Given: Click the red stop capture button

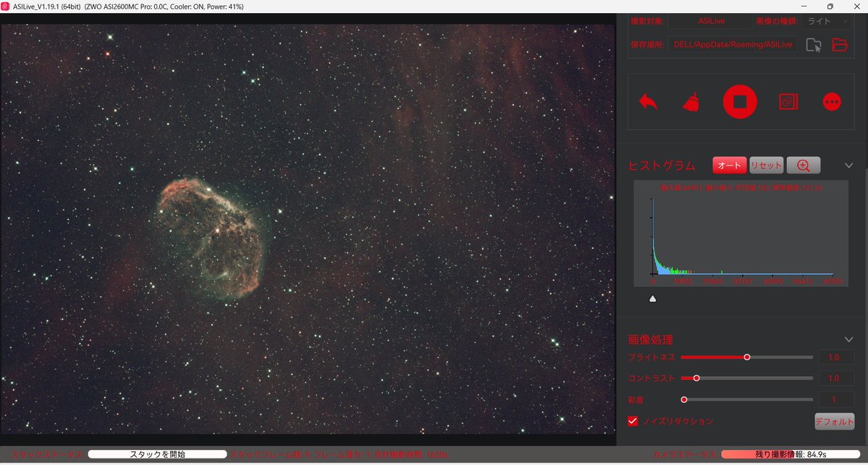Looking at the screenshot, I should 740,102.
